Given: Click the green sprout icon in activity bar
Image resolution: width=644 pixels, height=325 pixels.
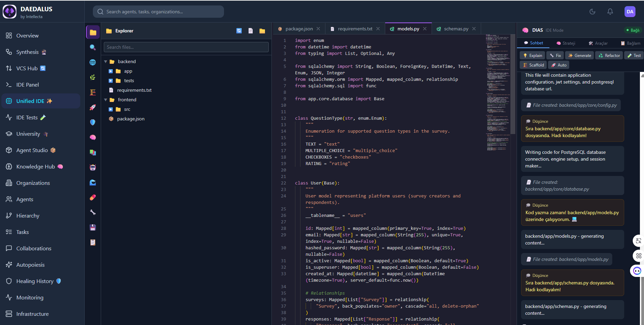Looking at the screenshot, I should [93, 77].
